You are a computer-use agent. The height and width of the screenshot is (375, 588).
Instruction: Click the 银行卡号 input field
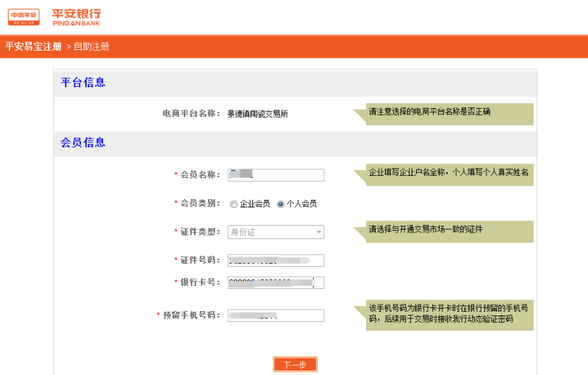click(276, 282)
